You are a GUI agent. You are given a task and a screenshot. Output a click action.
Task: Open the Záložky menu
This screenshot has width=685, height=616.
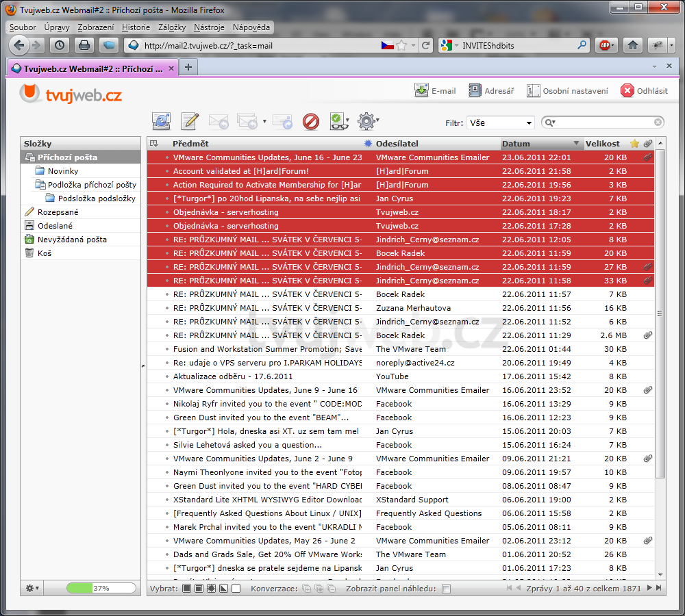pos(171,27)
